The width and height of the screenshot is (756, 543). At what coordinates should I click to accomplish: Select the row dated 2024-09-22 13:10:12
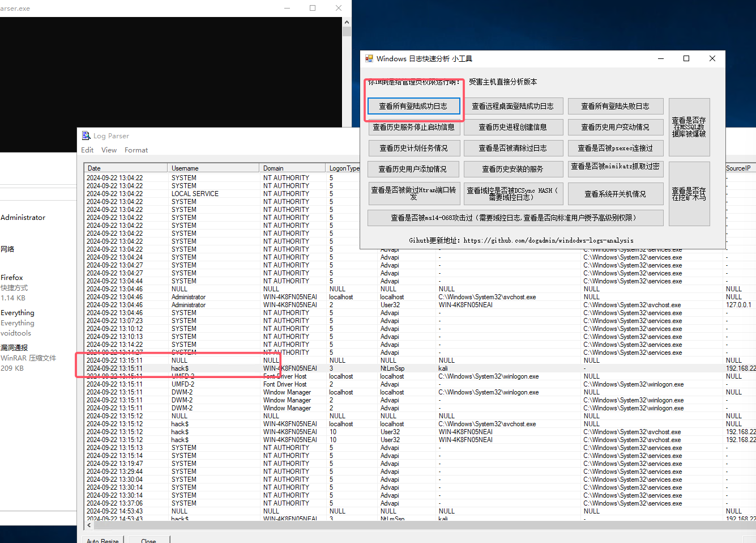pos(420,329)
